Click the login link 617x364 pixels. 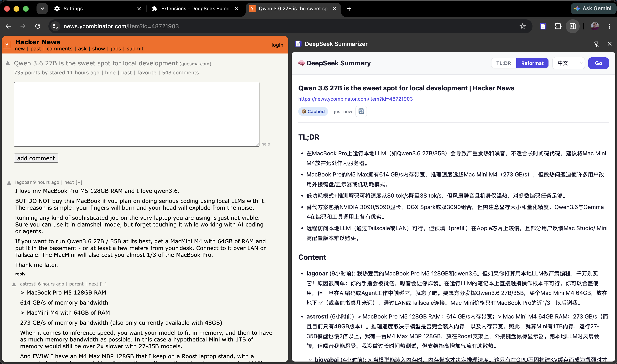[277, 45]
